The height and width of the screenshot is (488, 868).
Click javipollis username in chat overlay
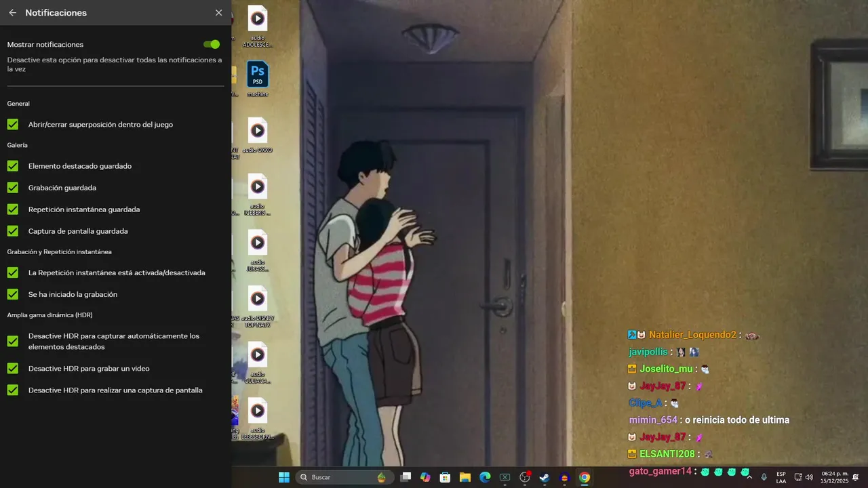tap(648, 352)
